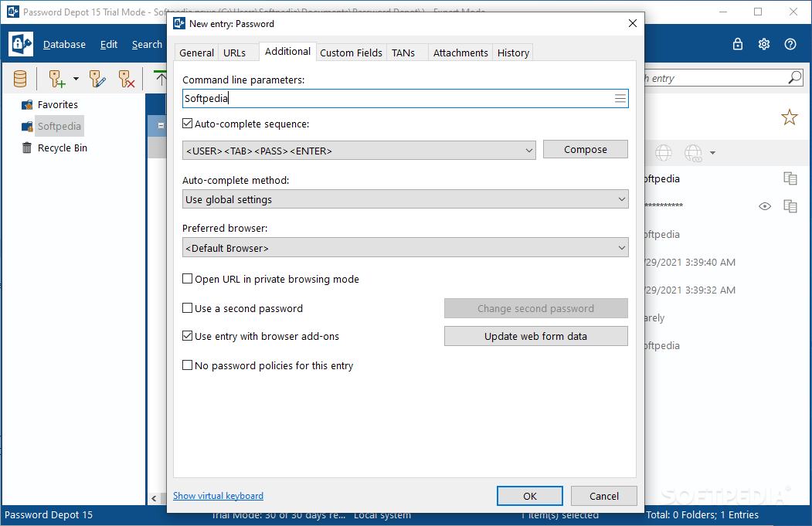The image size is (812, 526).
Task: Collapse the list group minus toggle
Action: coord(161,125)
